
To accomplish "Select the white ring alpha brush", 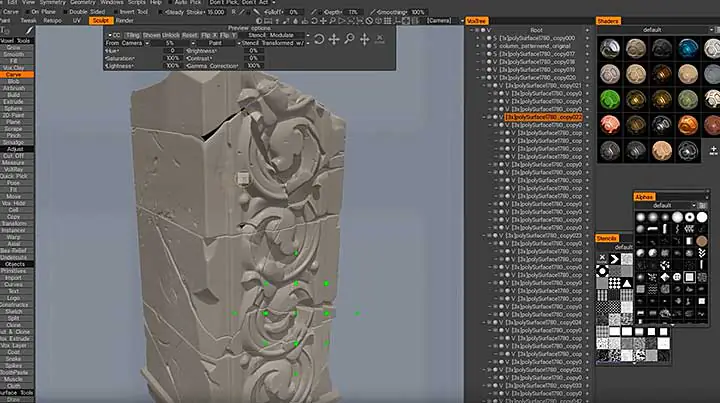I will [x=690, y=218].
